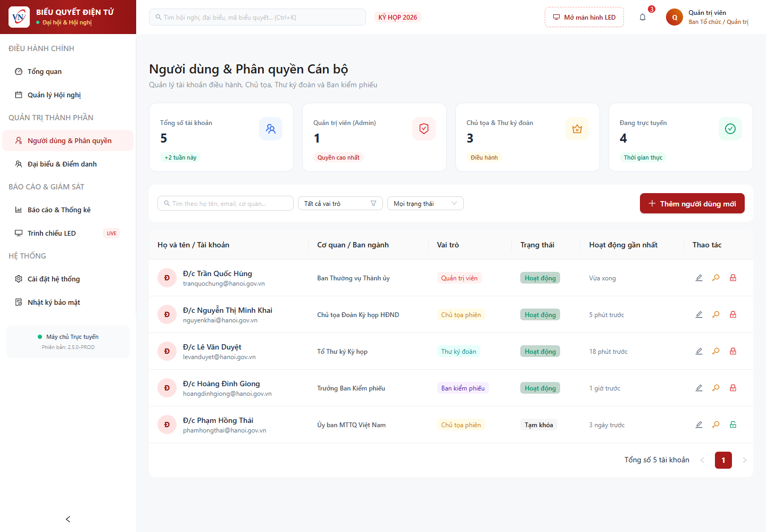Collapse sidebar with left arrow
This screenshot has width=766, height=532.
pos(68,519)
